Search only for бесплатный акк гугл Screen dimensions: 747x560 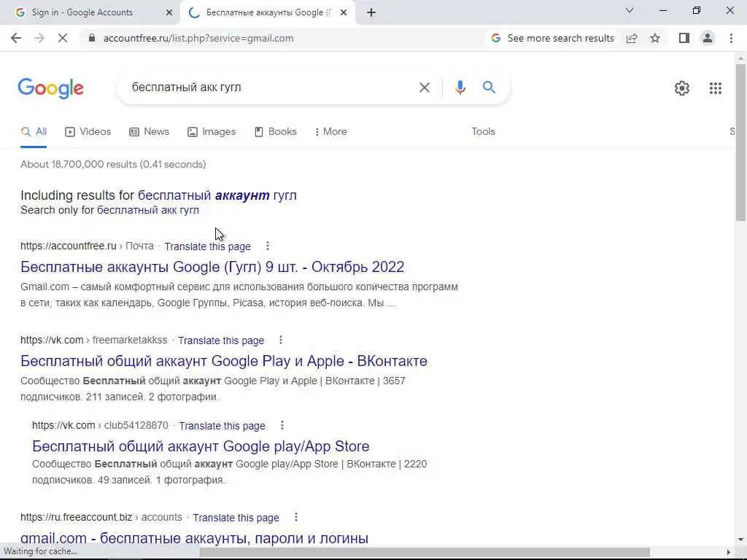(148, 210)
